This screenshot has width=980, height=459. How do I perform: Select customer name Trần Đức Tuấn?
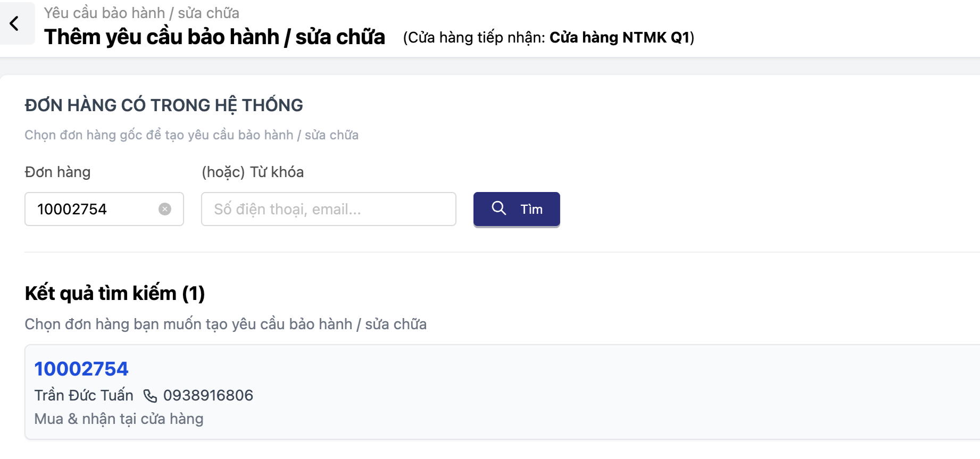(x=84, y=396)
